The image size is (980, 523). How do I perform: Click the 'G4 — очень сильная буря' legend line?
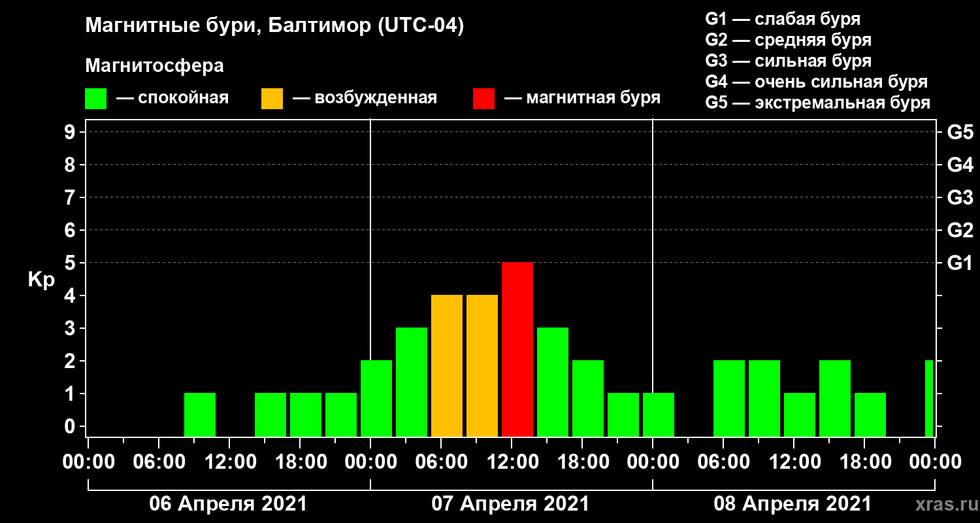click(x=816, y=82)
